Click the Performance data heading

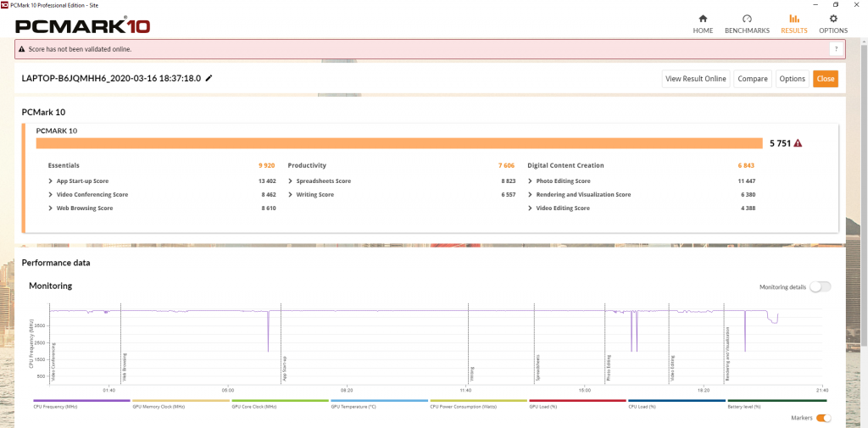click(56, 263)
